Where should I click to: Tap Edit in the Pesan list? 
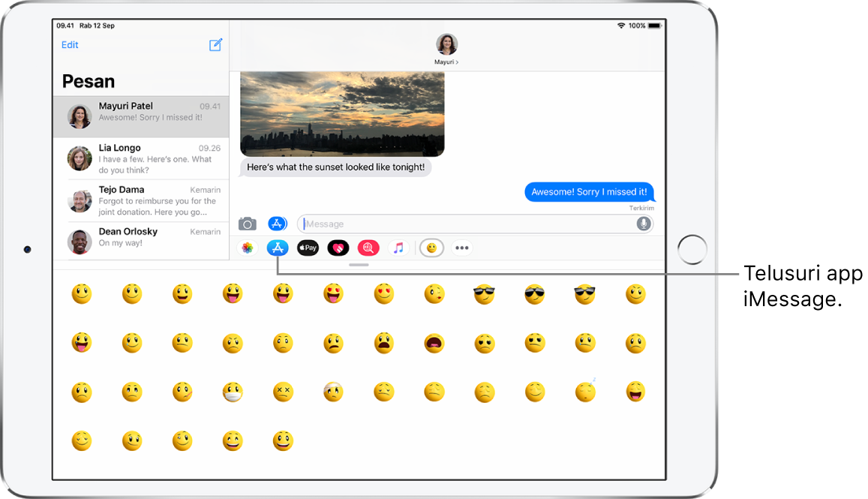(x=70, y=45)
